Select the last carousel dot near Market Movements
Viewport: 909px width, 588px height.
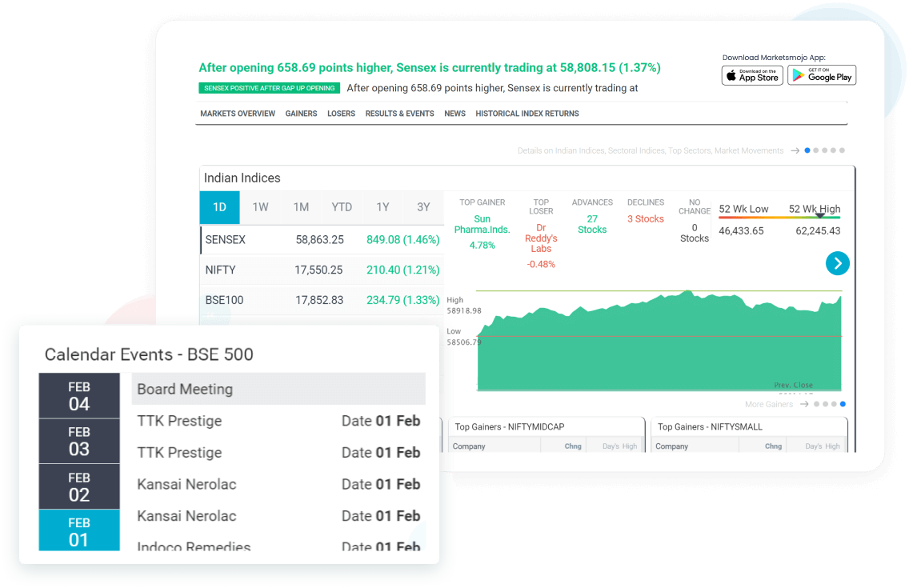pos(842,150)
